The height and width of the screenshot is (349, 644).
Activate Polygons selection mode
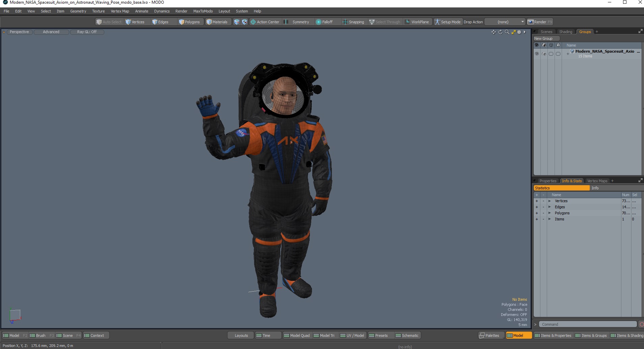(x=190, y=22)
